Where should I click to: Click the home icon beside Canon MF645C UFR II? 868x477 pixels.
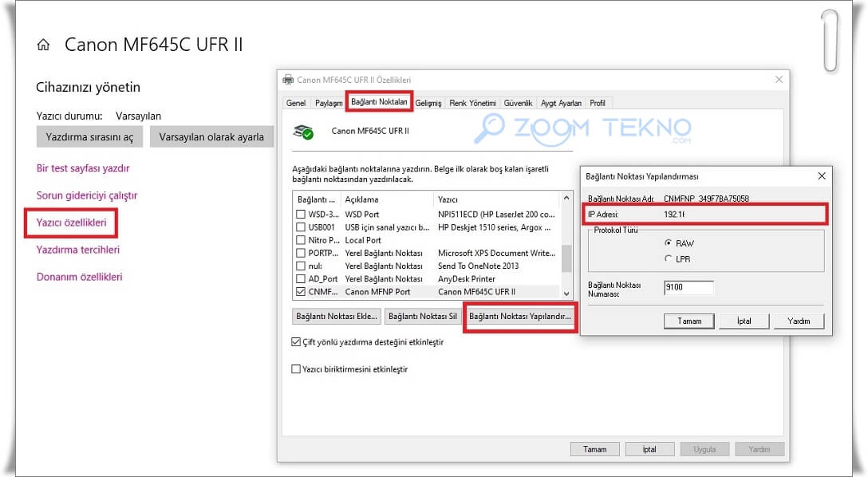pos(43,45)
